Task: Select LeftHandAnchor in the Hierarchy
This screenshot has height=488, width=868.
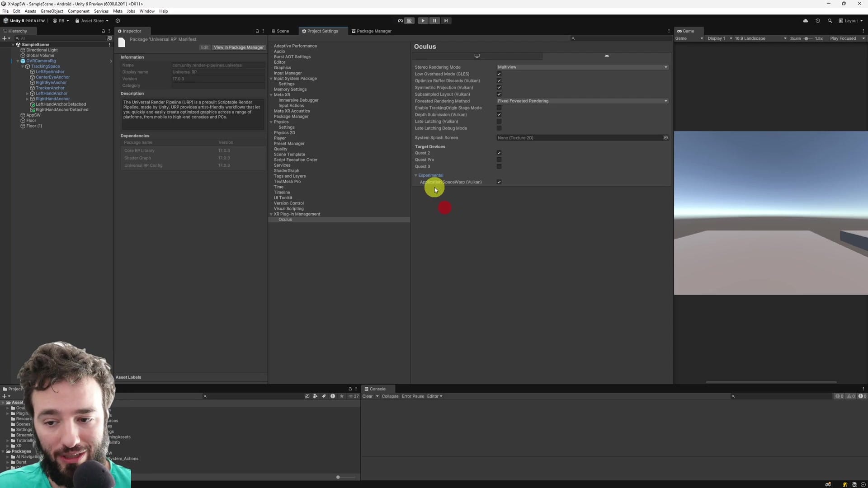Action: (x=52, y=93)
